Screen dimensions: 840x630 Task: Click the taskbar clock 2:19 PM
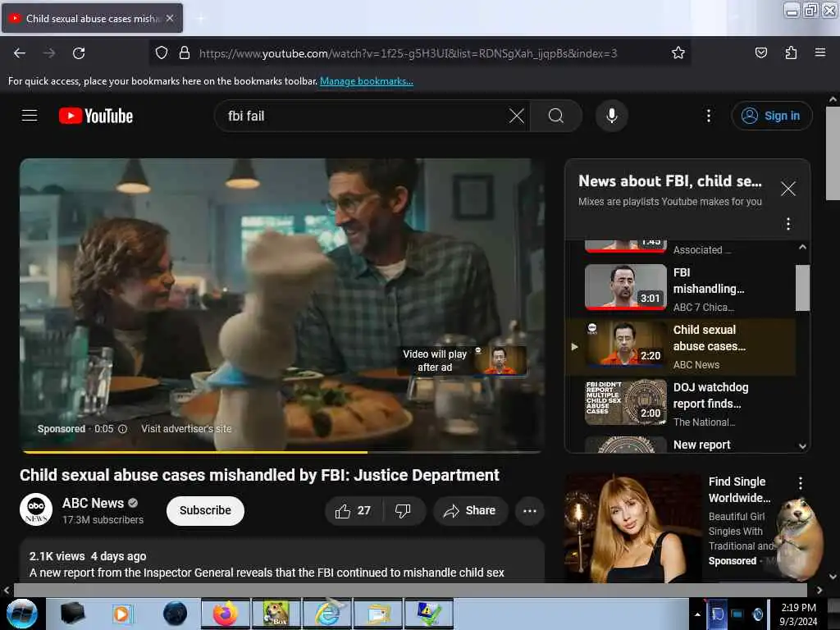click(x=798, y=614)
